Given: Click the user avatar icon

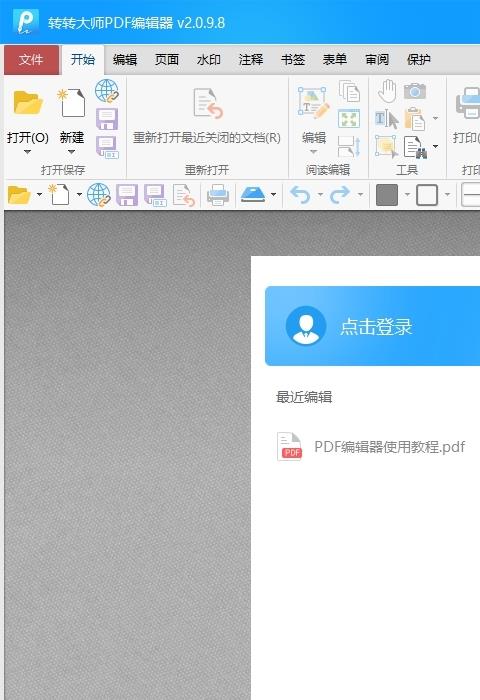Looking at the screenshot, I should [306, 326].
